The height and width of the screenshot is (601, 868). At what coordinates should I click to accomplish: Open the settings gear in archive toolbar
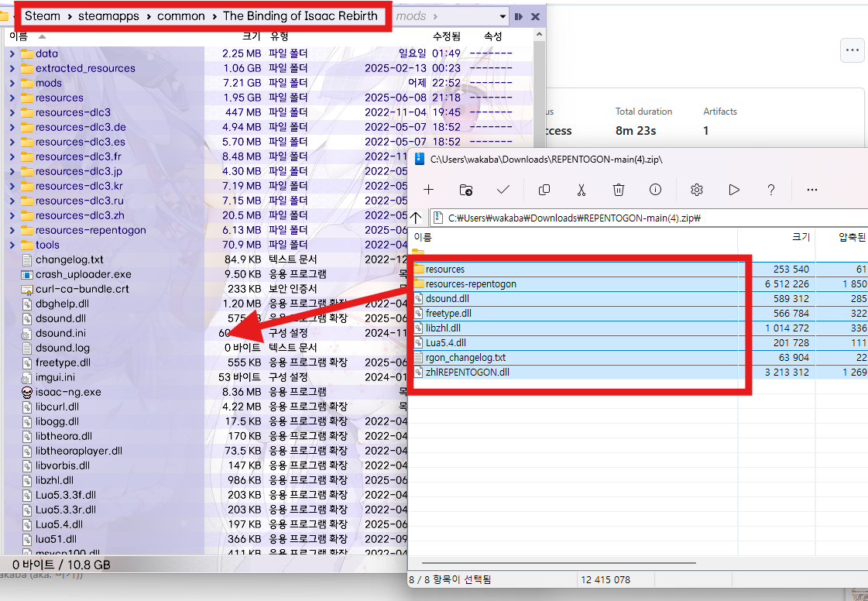pos(697,190)
